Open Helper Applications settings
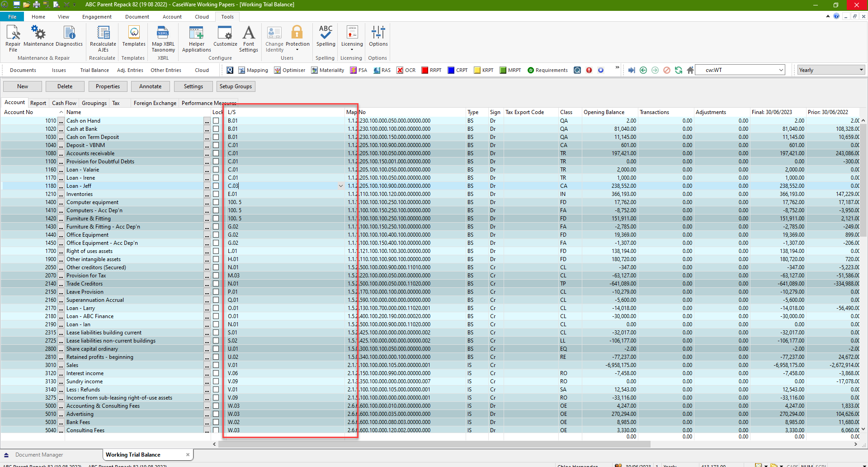The image size is (868, 467). tap(197, 38)
